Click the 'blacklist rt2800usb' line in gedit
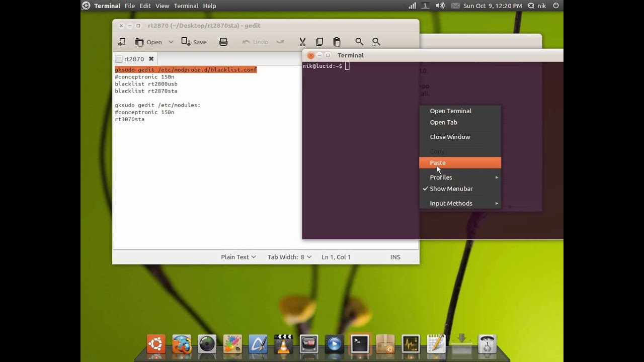Screen dimensions: 644x362 pos(146,84)
